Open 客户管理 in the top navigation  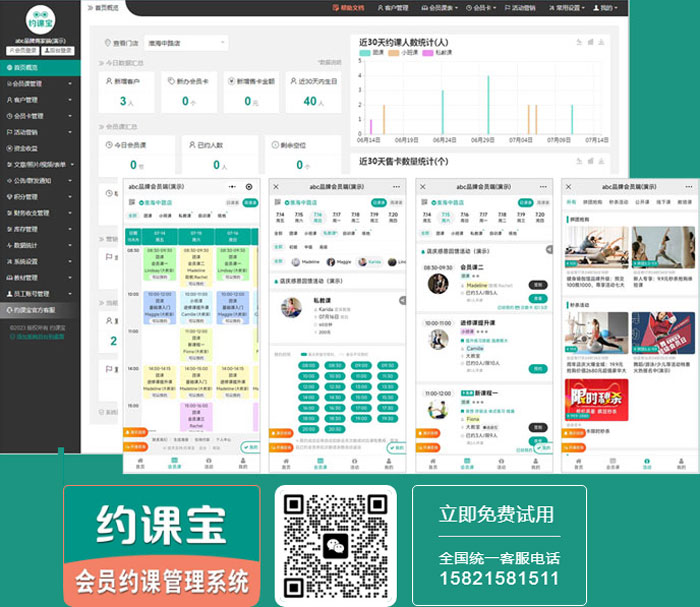pyautogui.click(x=396, y=7)
